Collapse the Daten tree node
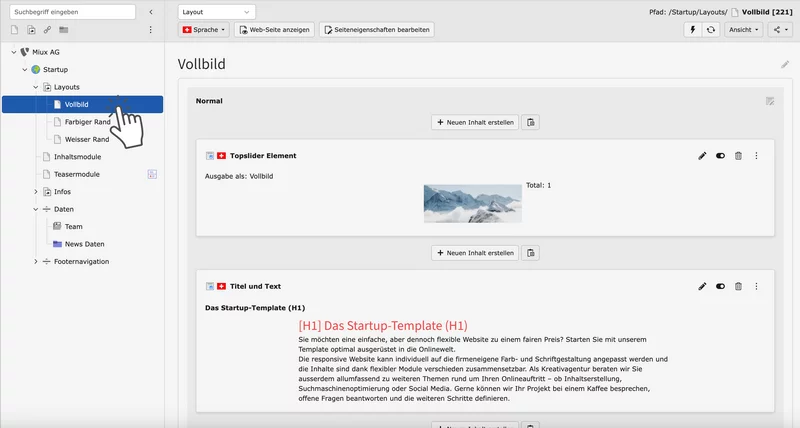 [36, 209]
